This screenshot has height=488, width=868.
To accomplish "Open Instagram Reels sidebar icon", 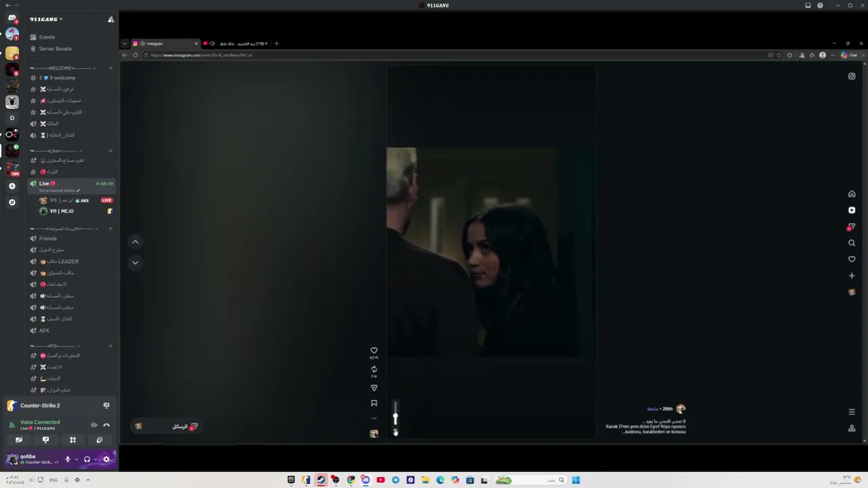I will pyautogui.click(x=852, y=210).
